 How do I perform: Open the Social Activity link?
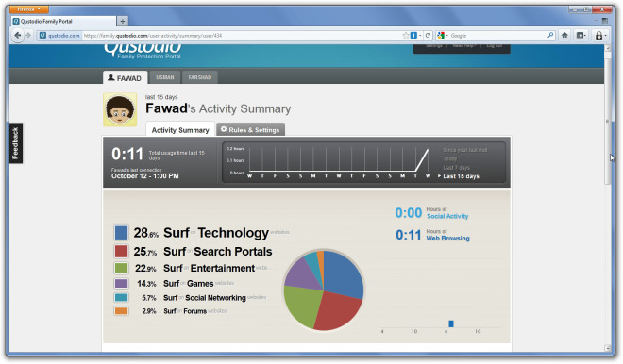pyautogui.click(x=447, y=216)
